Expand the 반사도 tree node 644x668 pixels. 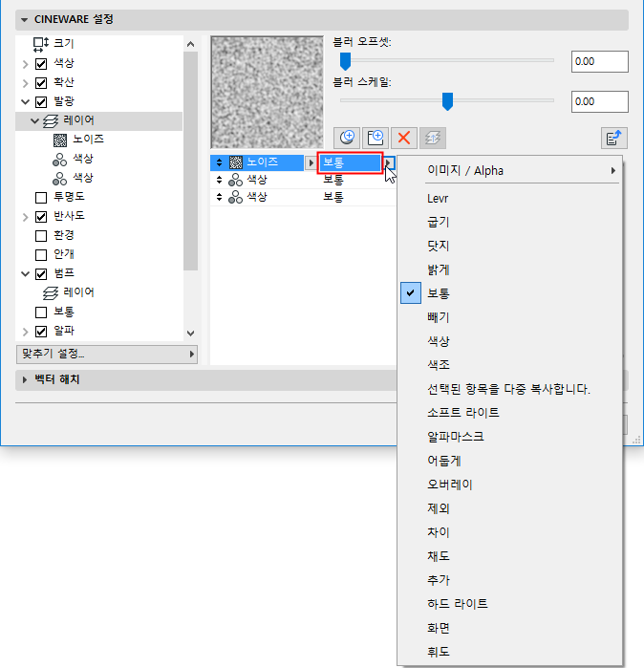pyautogui.click(x=25, y=217)
